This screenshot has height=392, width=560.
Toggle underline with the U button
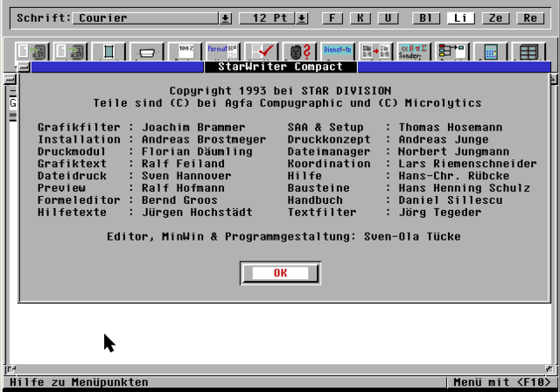pyautogui.click(x=388, y=17)
